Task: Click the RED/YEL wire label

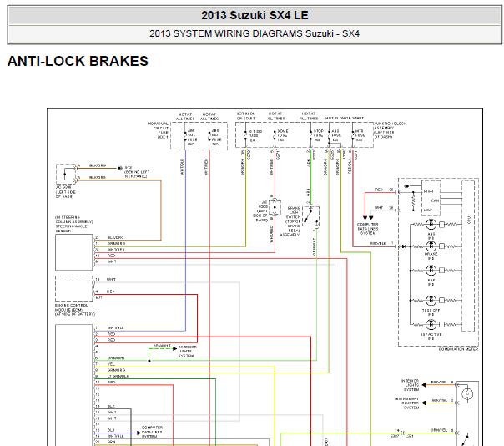Action: (439, 382)
